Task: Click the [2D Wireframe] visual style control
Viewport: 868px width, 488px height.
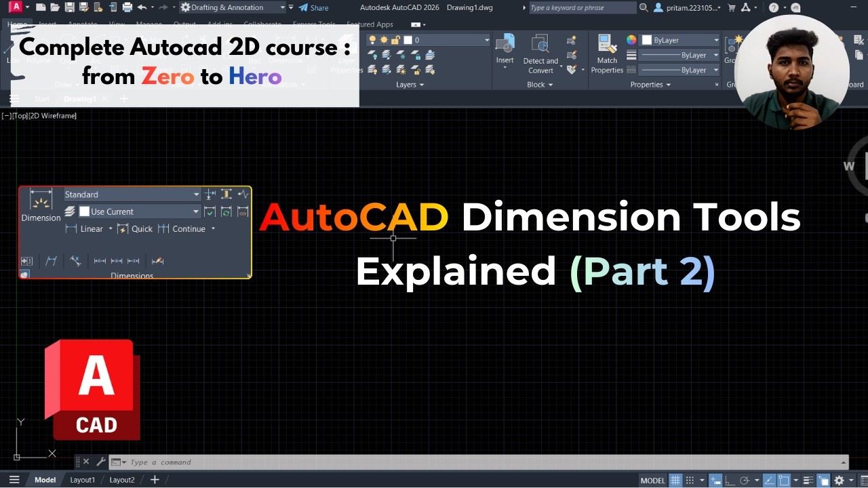Action: point(53,116)
